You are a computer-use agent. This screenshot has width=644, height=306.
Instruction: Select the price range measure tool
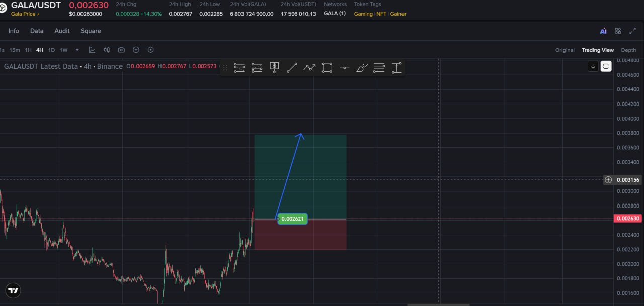(397, 68)
